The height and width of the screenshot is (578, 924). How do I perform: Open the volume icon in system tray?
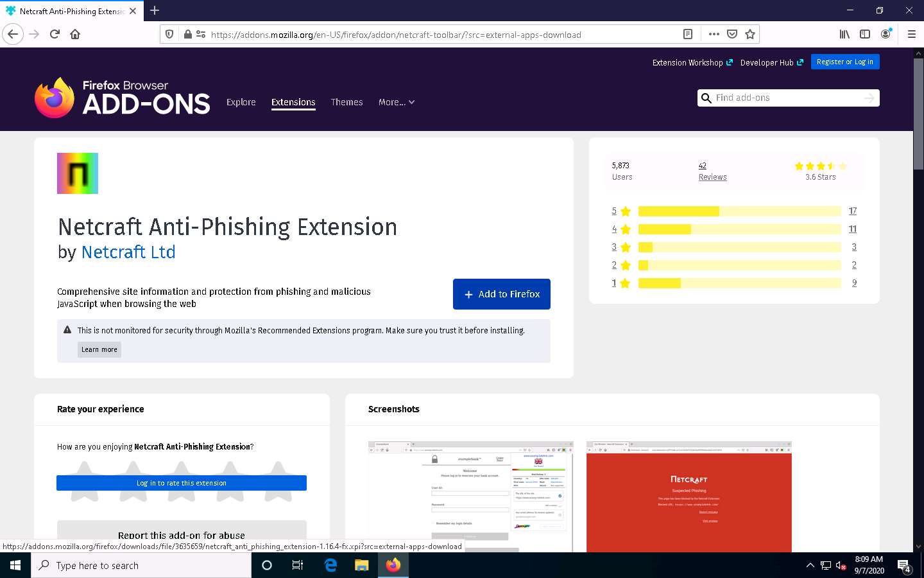point(841,565)
